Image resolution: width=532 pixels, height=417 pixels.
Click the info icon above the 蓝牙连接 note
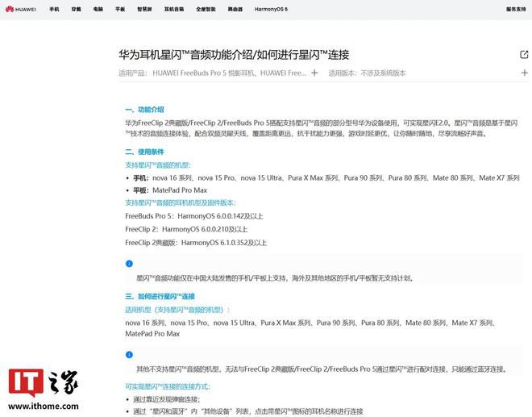129,355
